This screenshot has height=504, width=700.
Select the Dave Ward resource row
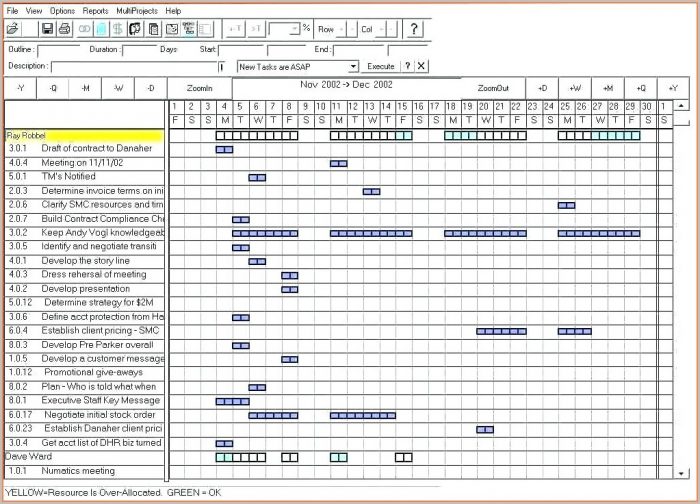pos(84,457)
